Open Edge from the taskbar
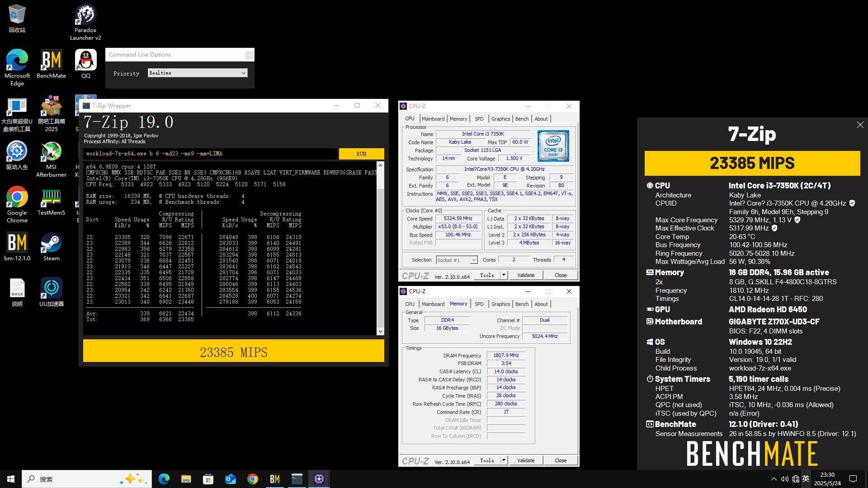 click(x=164, y=479)
